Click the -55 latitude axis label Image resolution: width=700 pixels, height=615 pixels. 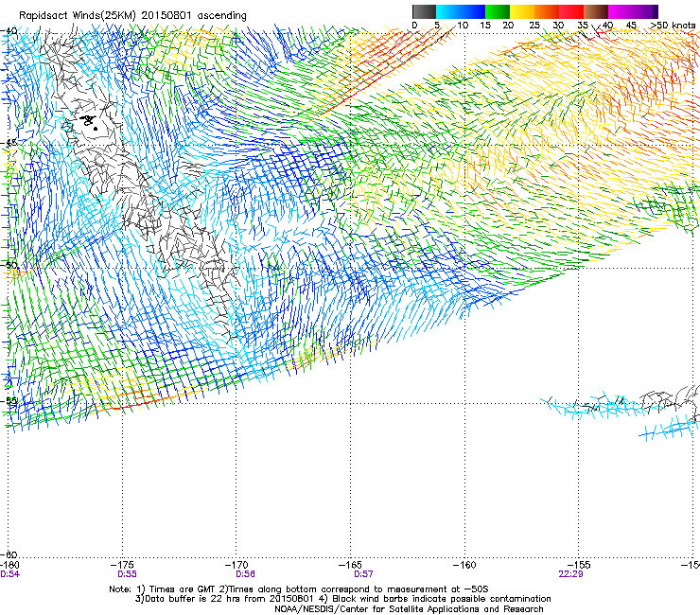[9, 400]
